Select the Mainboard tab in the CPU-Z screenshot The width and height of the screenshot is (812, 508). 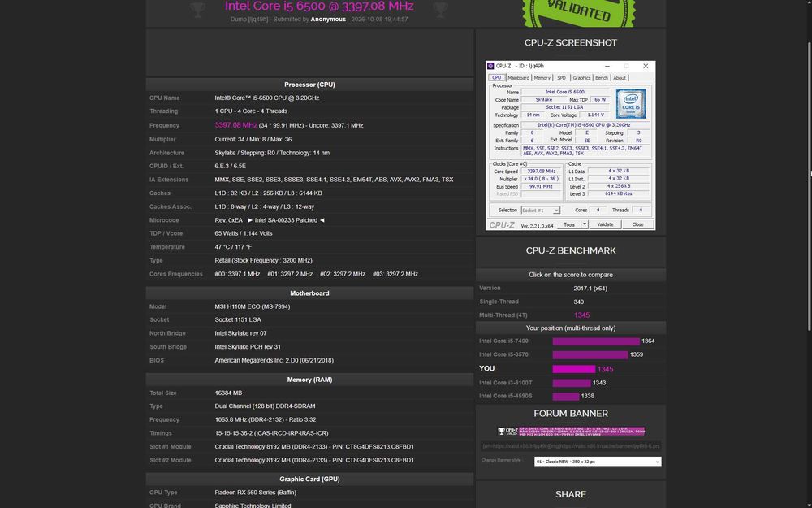pyautogui.click(x=518, y=78)
